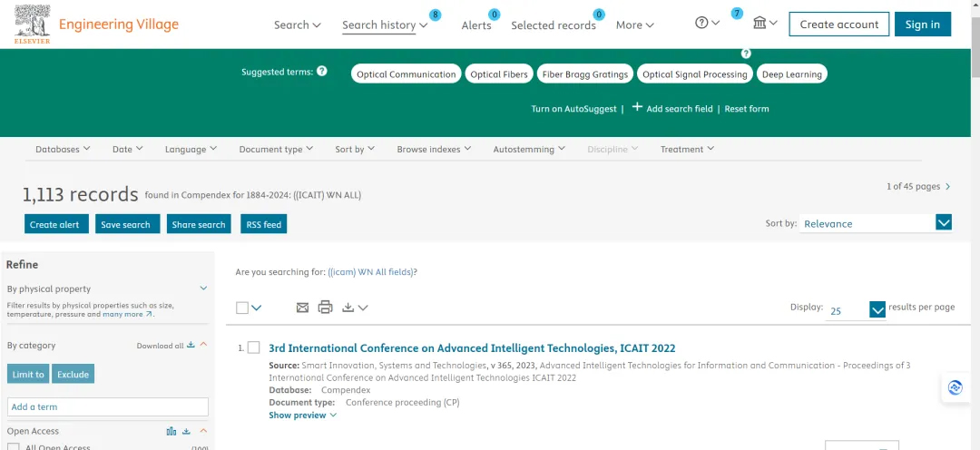This screenshot has width=980, height=450.
Task: Click the Create alert button
Action: pyautogui.click(x=56, y=224)
